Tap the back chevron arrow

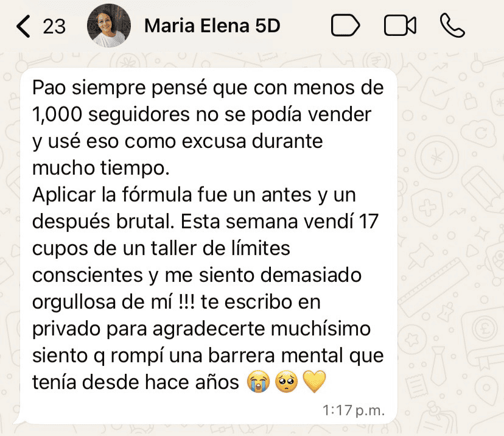tap(24, 26)
